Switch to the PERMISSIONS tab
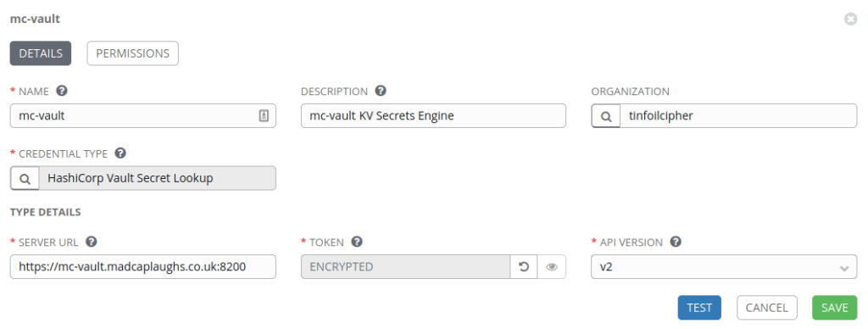Screen dimensions: 868x329 [x=133, y=53]
